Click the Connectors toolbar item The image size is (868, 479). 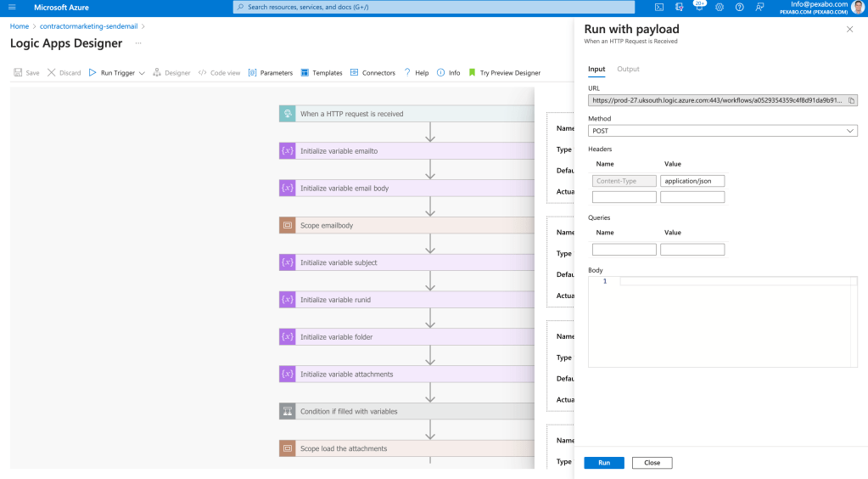coord(372,73)
